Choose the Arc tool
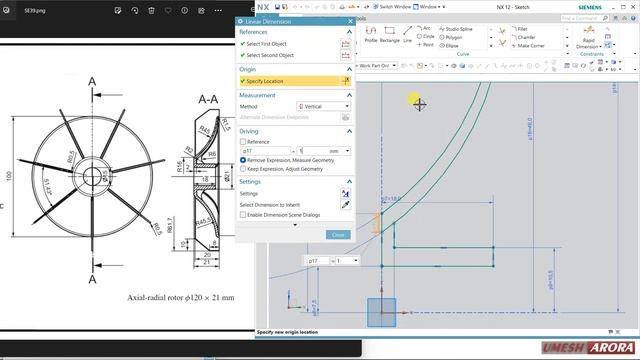Viewport: 640px width, 360px height. [x=424, y=28]
